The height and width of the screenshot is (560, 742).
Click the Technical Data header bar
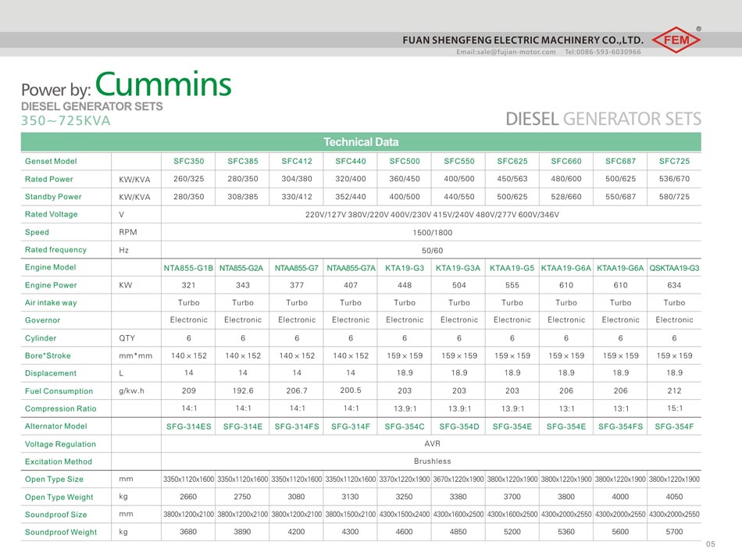point(361,142)
